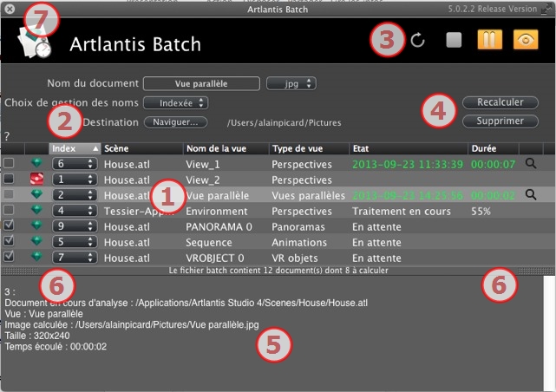Sort by the Durée column header
556x392 pixels.
(x=494, y=148)
